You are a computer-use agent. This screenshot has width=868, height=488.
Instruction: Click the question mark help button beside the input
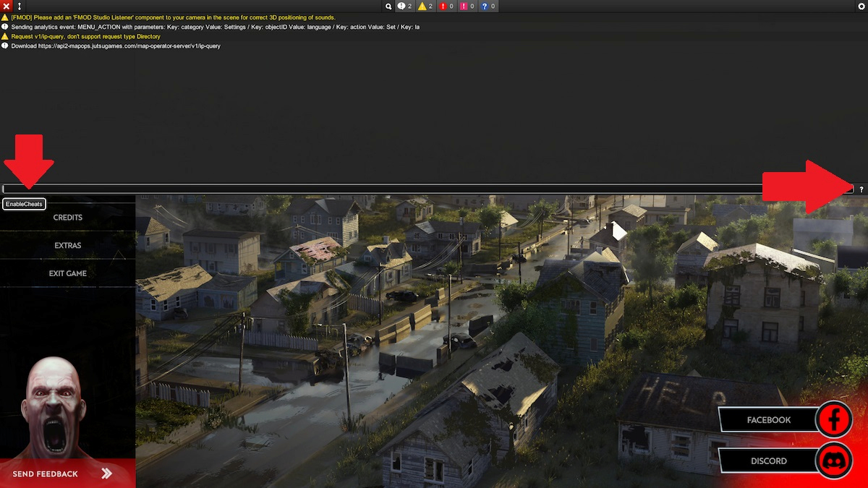(x=861, y=189)
